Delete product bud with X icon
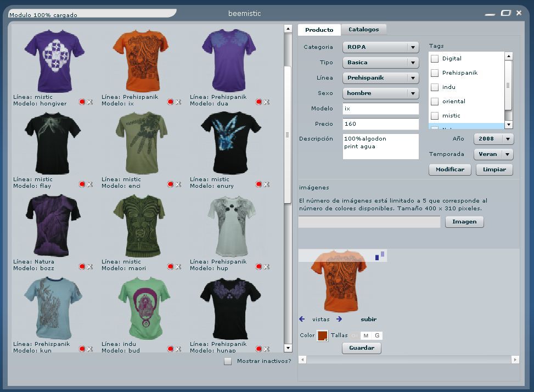 pos(178,349)
